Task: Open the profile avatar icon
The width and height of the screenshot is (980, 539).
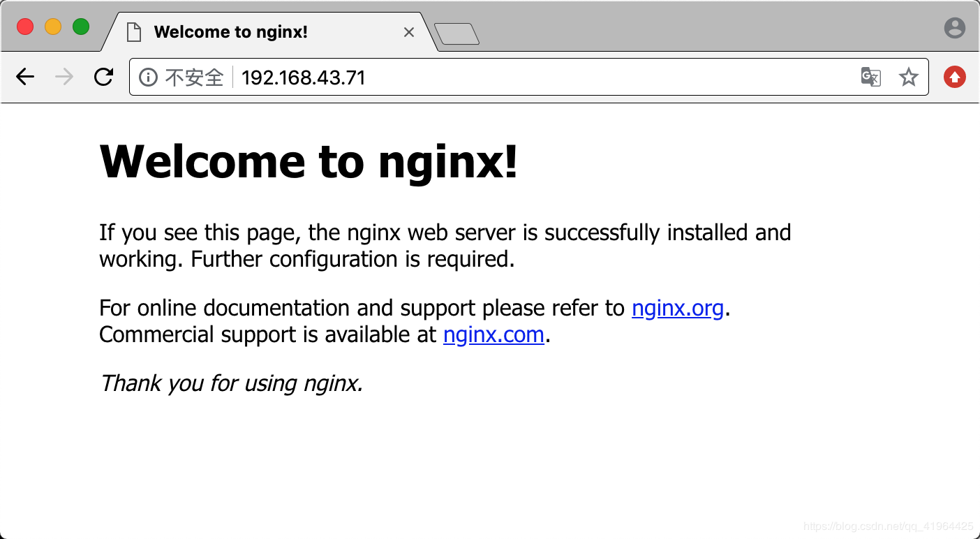Action: click(954, 28)
